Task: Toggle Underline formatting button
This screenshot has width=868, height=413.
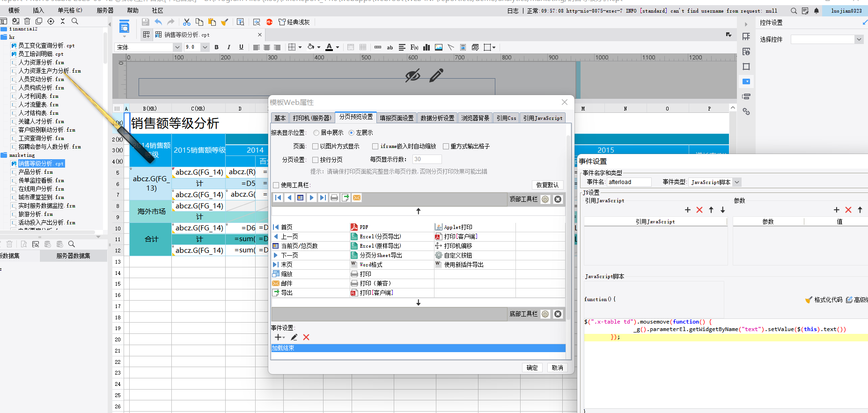Action: click(x=241, y=47)
